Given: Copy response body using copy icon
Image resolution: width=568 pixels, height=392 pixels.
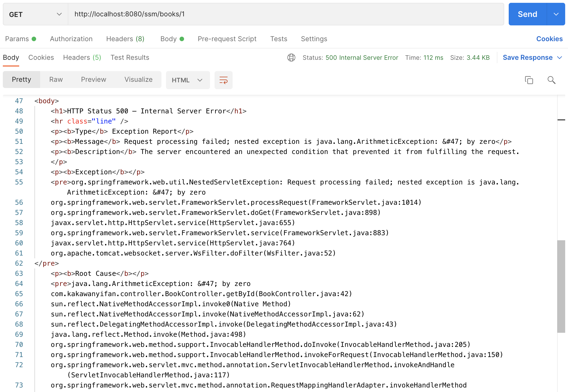Looking at the screenshot, I should [x=529, y=80].
